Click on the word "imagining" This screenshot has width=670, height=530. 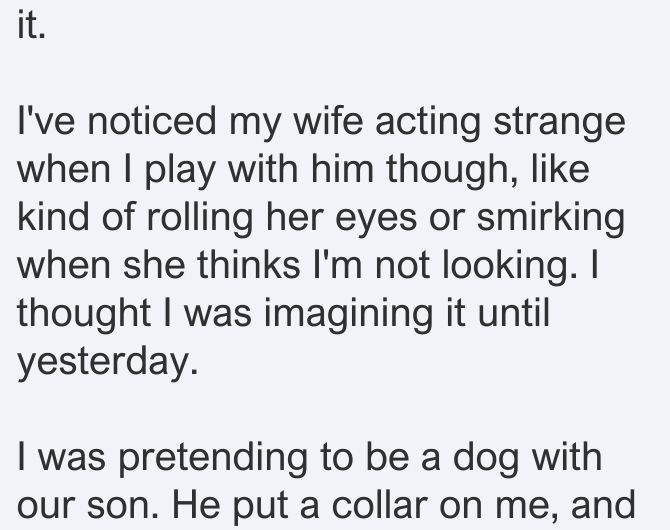(349, 315)
